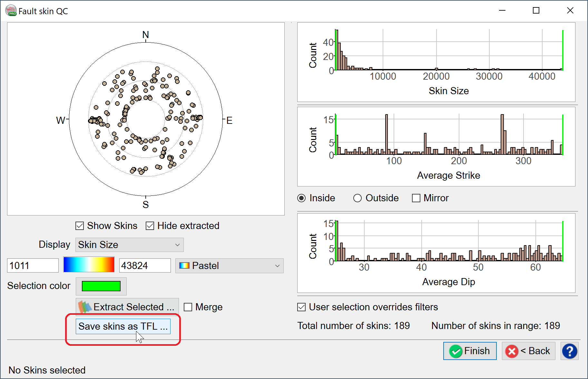Click the maximum value field showing 43824
The height and width of the screenshot is (379, 588).
[x=145, y=266]
